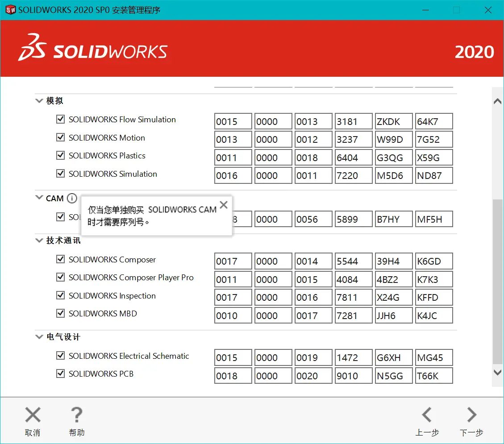
Task: Toggle SOLIDWORKS PCB checkbox
Action: (60, 373)
